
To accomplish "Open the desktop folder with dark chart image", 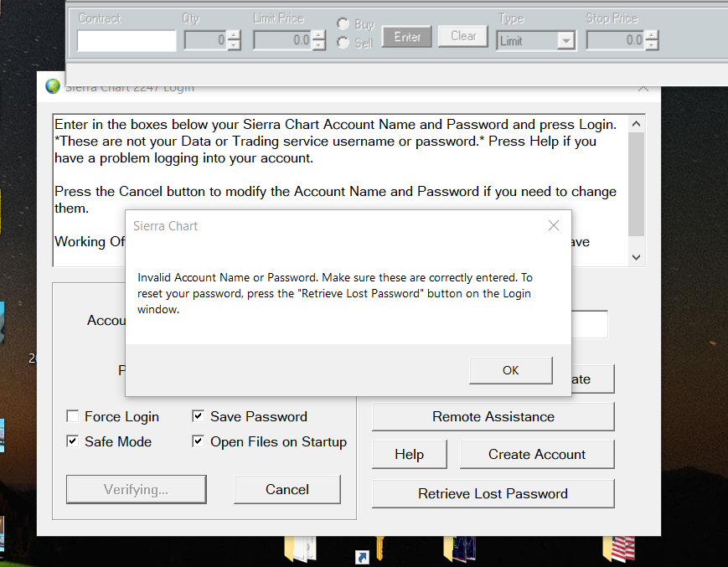I will pyautogui.click(x=459, y=548).
